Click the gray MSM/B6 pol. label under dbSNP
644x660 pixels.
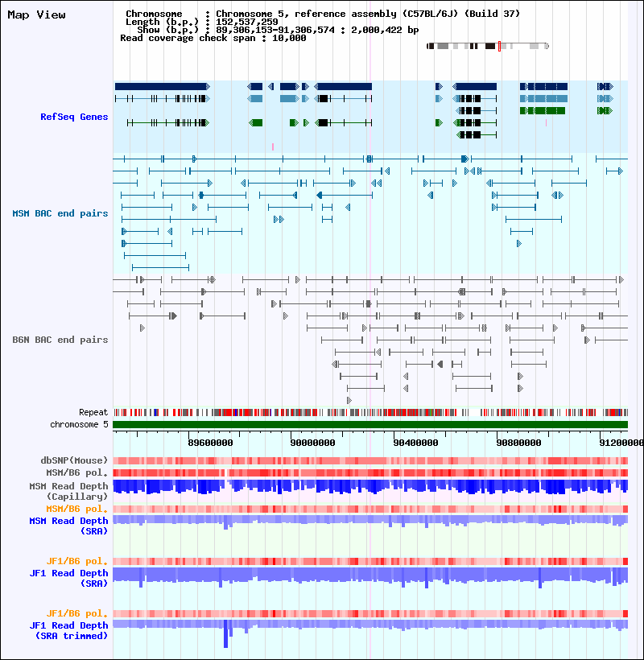point(77,472)
